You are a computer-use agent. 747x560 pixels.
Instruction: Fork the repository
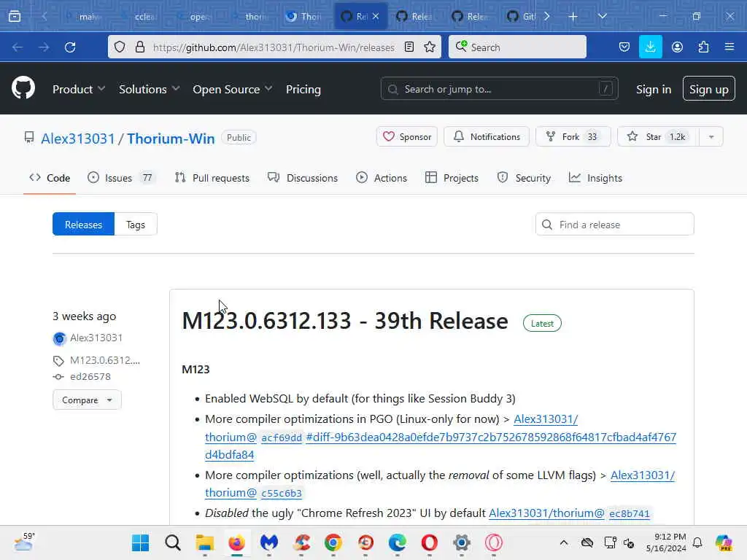point(573,136)
